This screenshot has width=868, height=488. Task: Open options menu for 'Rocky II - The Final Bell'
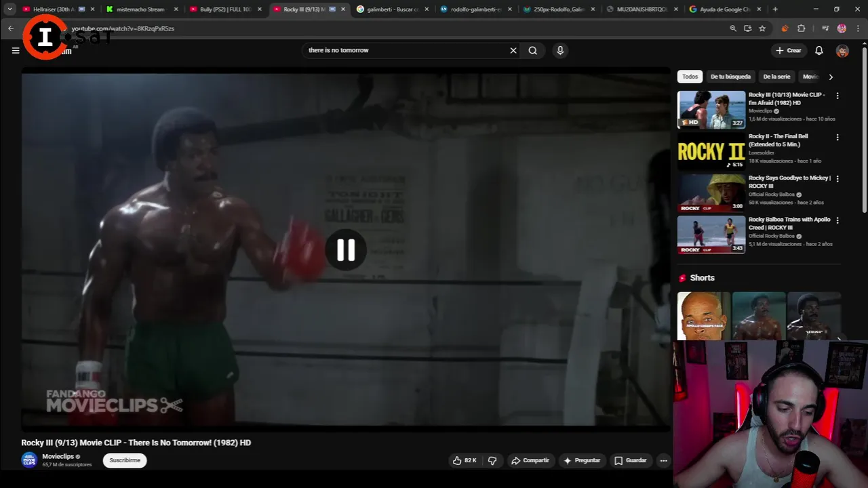(x=837, y=137)
